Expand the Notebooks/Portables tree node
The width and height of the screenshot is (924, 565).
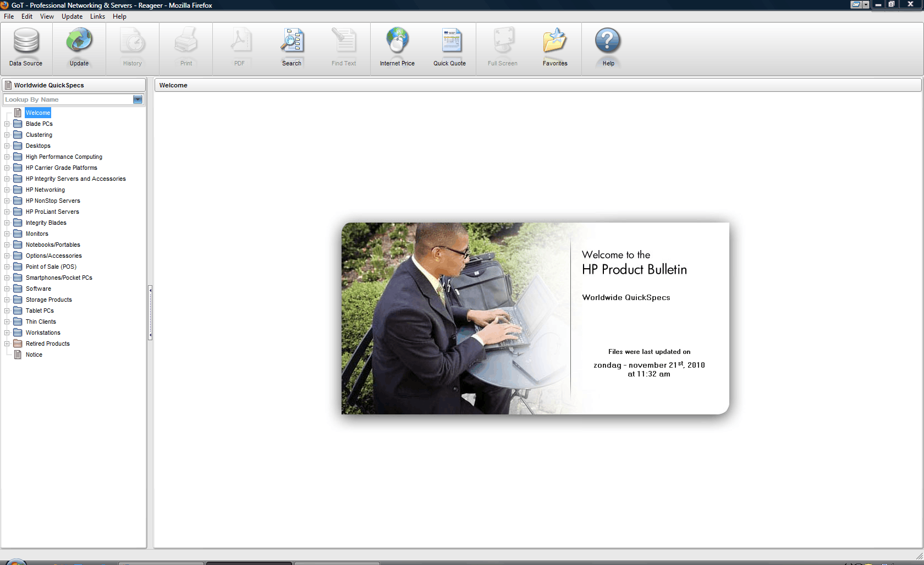7,245
